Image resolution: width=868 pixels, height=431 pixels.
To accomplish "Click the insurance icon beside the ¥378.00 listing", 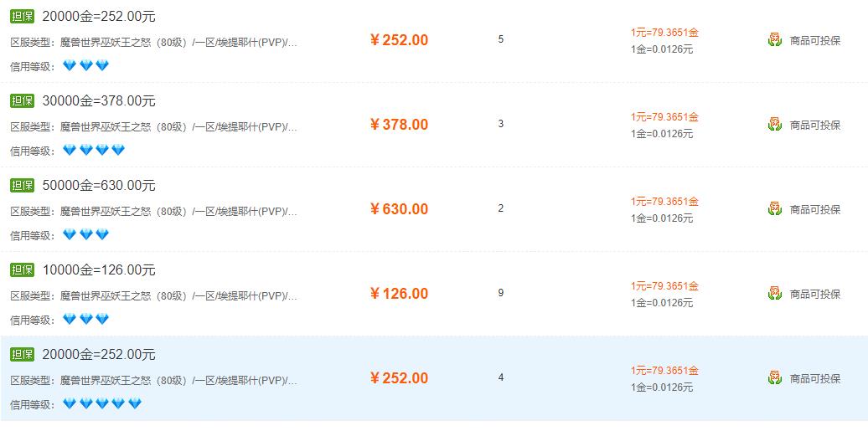I will tap(774, 125).
